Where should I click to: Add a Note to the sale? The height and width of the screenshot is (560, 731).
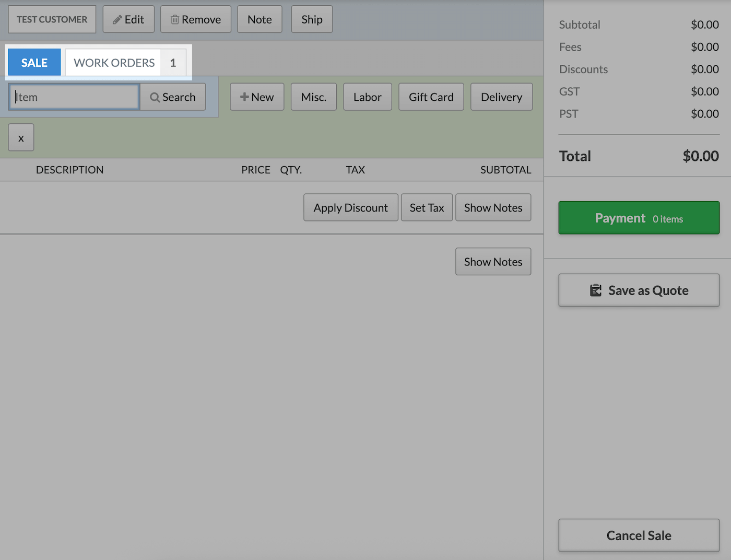(260, 19)
